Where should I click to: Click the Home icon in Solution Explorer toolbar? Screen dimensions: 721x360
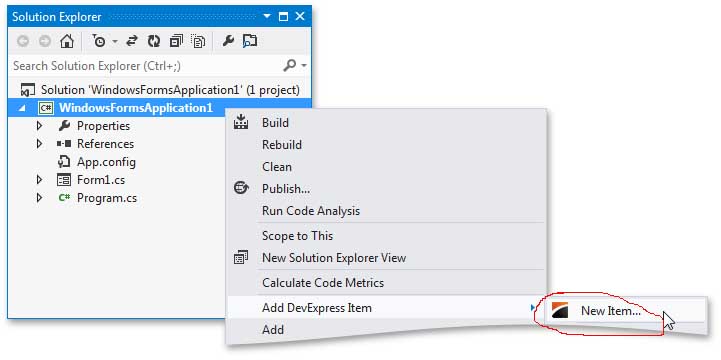click(67, 41)
